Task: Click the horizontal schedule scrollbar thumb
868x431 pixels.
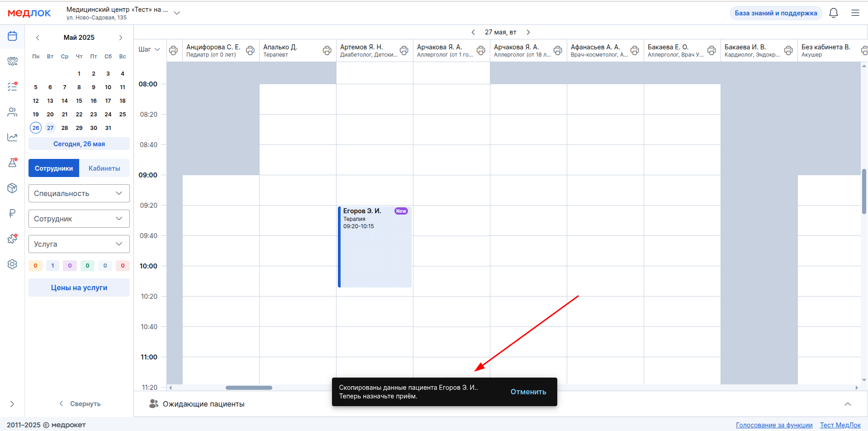Action: coord(249,388)
